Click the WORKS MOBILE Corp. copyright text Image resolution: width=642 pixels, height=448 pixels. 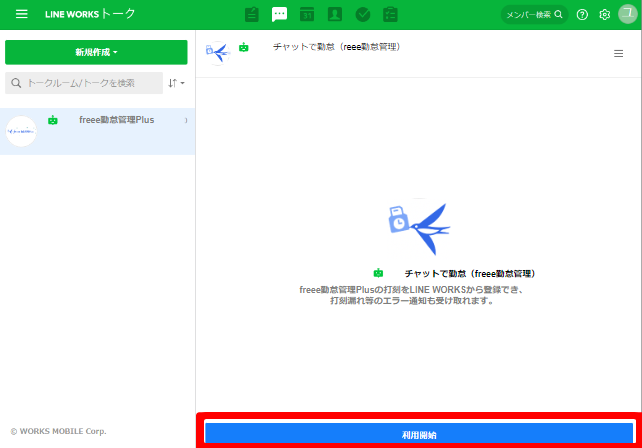pyautogui.click(x=58, y=431)
